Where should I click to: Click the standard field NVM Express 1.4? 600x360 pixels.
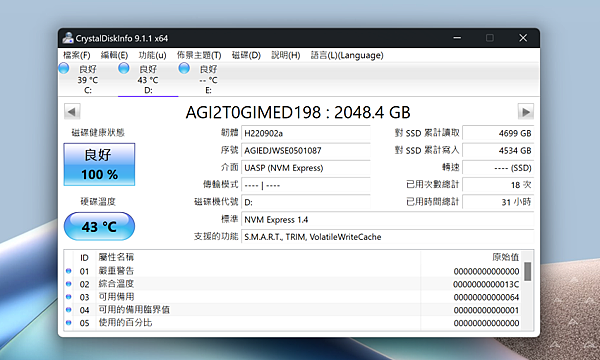pyautogui.click(x=388, y=219)
